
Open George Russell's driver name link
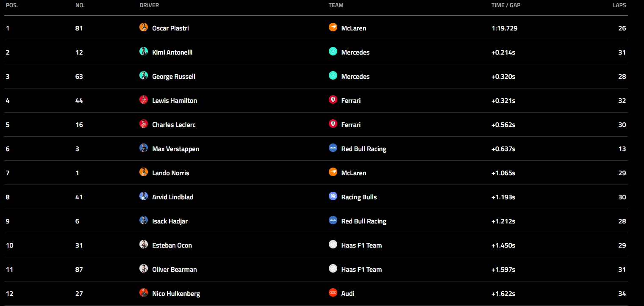click(x=174, y=77)
